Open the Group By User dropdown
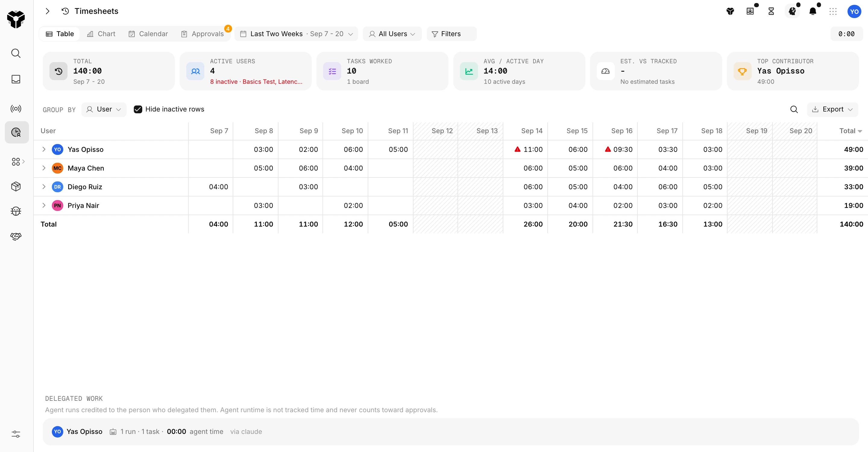This screenshot has width=868, height=452. 104,109
